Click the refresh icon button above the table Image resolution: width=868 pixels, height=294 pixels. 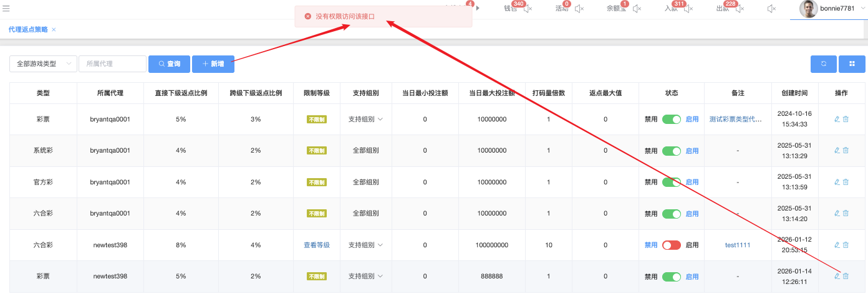(x=823, y=64)
